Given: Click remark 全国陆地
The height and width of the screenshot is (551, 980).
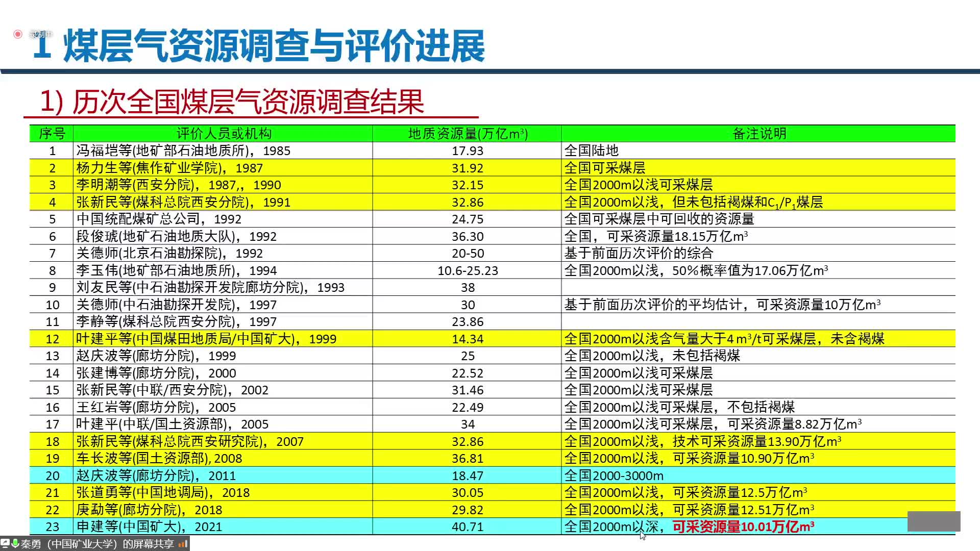Looking at the screenshot, I should 591,151.
